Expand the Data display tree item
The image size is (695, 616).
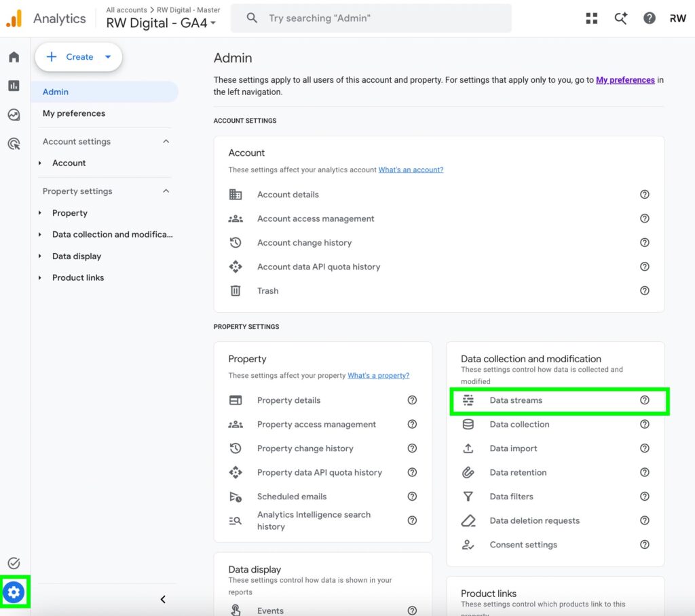40,256
